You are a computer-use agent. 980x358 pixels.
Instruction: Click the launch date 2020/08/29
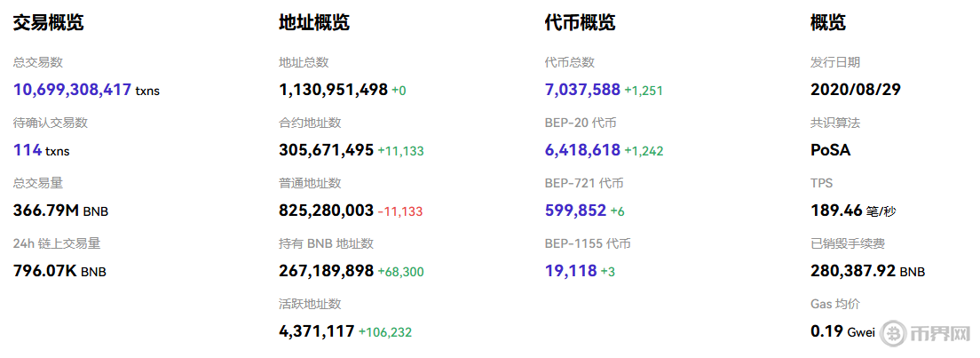point(854,90)
